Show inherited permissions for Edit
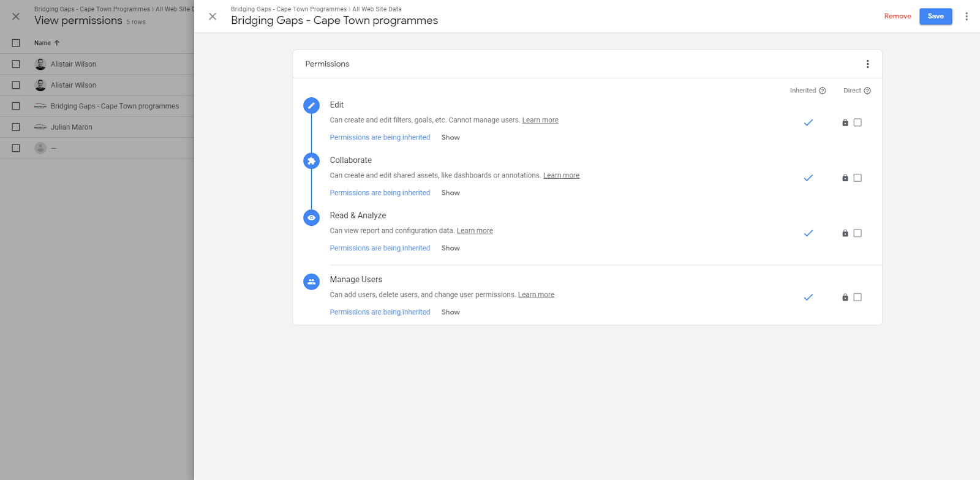This screenshot has width=980, height=480. pos(451,138)
